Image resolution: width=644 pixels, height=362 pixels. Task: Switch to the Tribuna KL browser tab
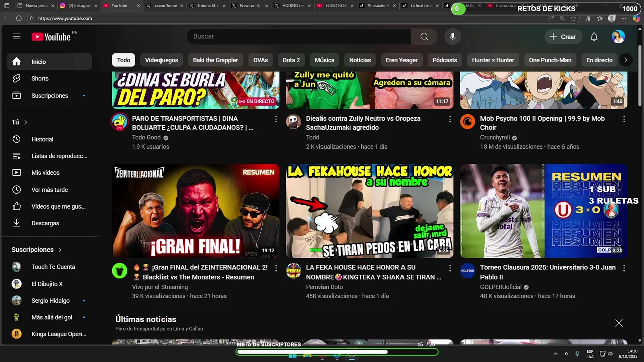207,6
